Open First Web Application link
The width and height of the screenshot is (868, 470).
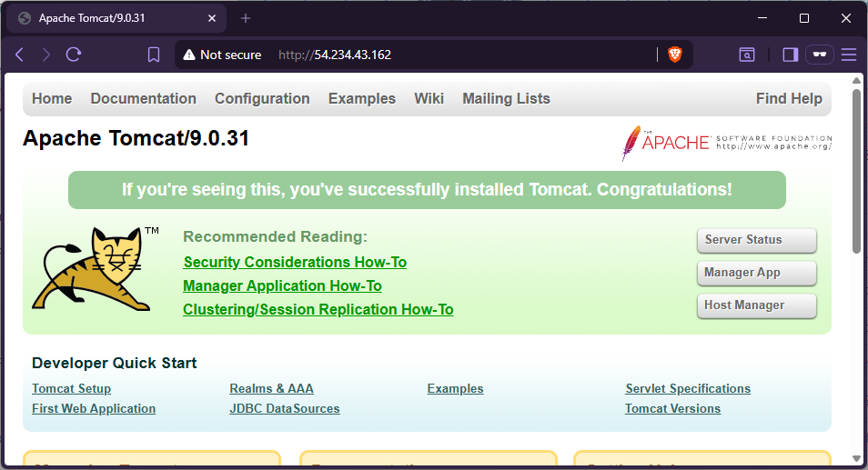point(94,408)
